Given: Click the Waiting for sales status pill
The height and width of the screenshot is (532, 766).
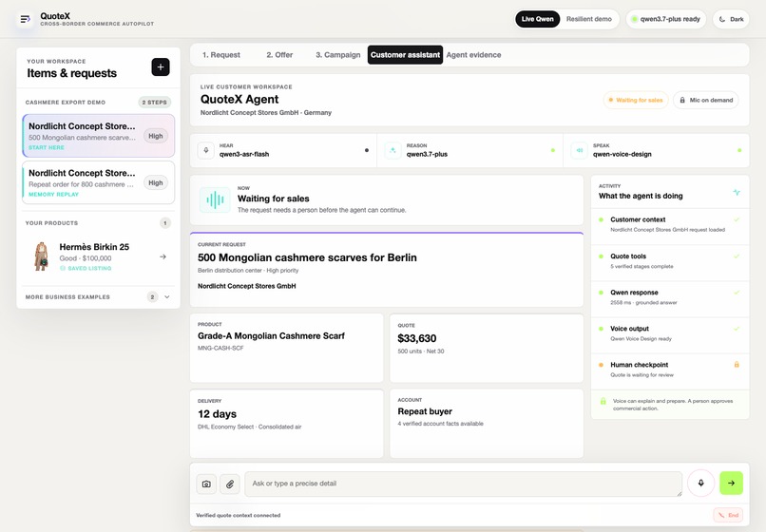Looking at the screenshot, I should pyautogui.click(x=636, y=100).
